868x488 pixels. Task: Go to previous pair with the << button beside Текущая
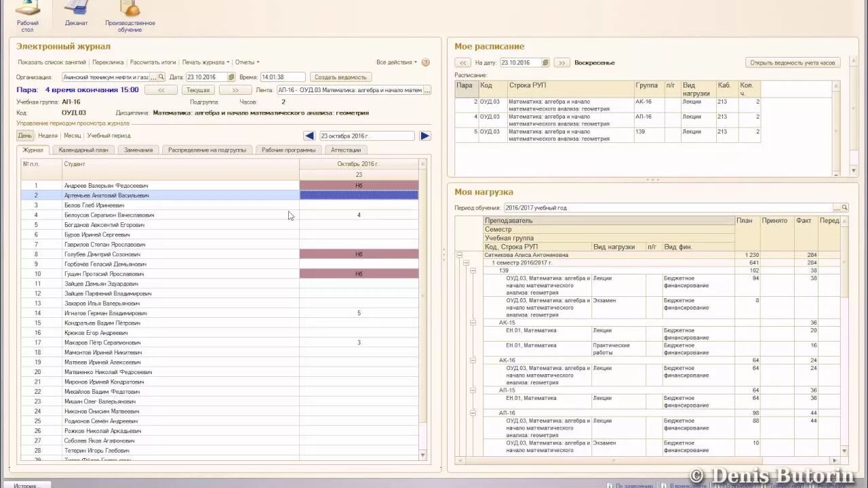pyautogui.click(x=161, y=90)
